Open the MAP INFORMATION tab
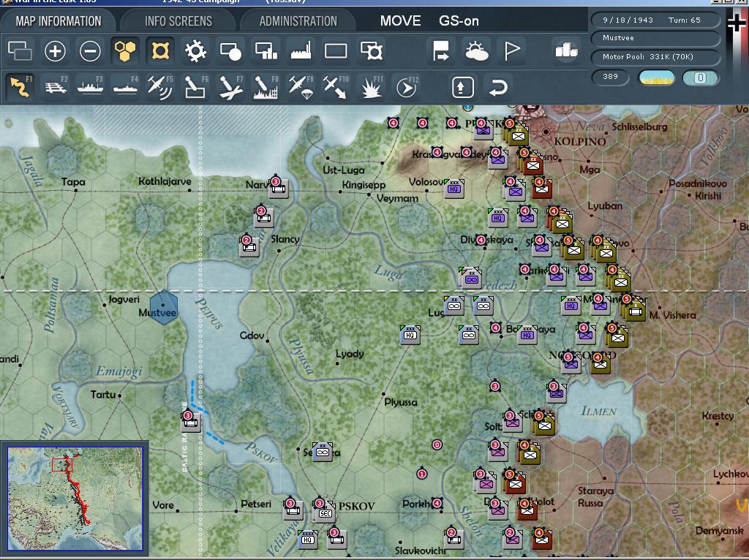 [59, 21]
